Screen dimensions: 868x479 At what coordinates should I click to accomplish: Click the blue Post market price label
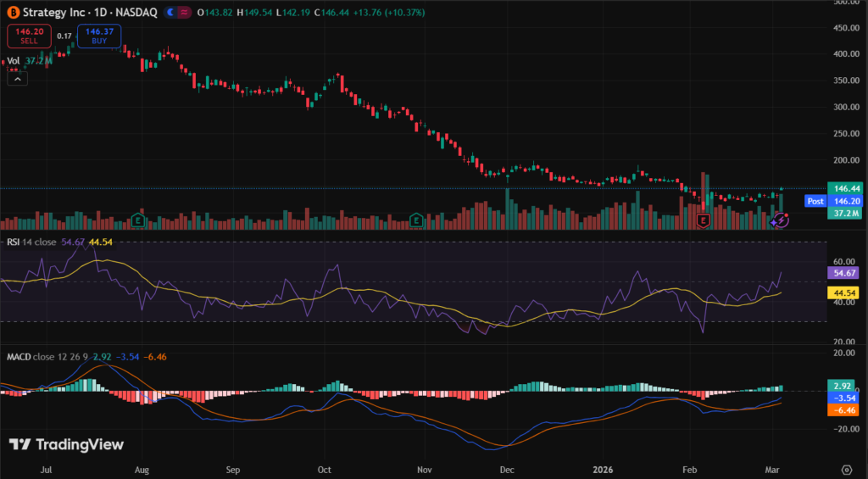[x=815, y=202]
